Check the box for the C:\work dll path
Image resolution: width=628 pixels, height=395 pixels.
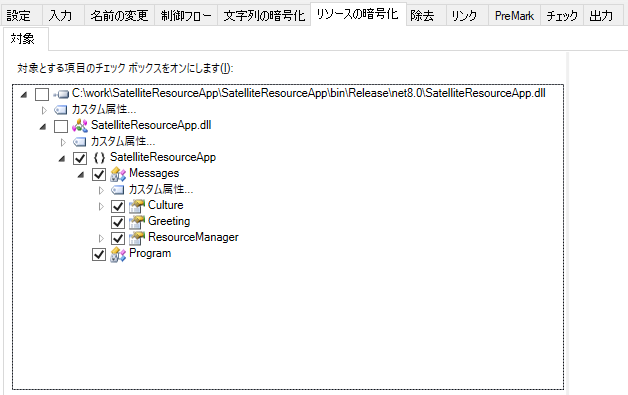[42, 94]
